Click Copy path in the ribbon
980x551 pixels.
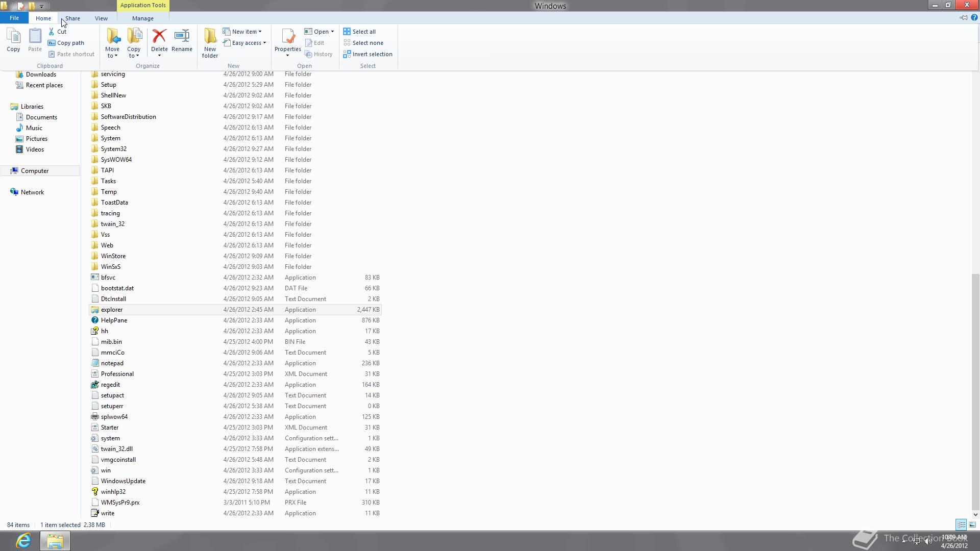66,43
